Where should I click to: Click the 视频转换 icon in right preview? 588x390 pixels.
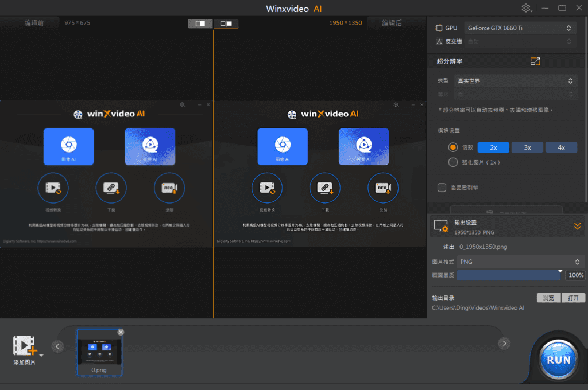pos(267,188)
